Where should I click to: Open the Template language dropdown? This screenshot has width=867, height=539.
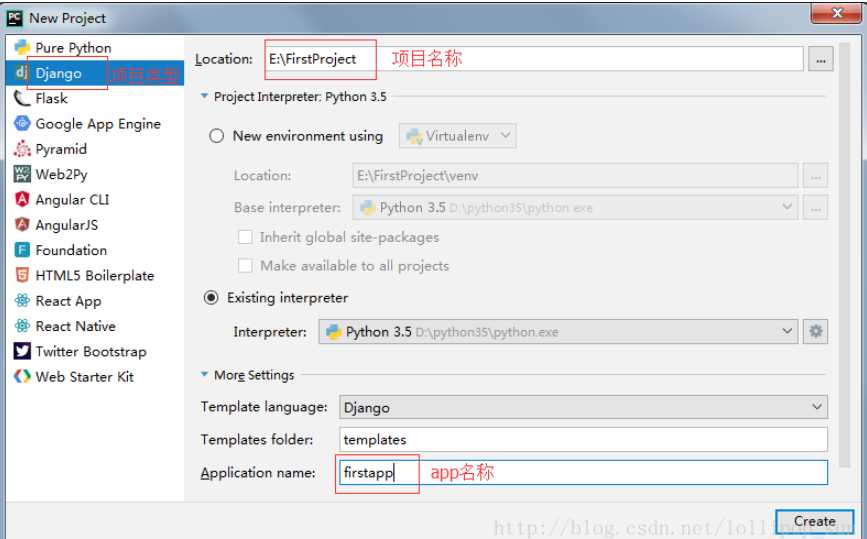click(x=583, y=407)
